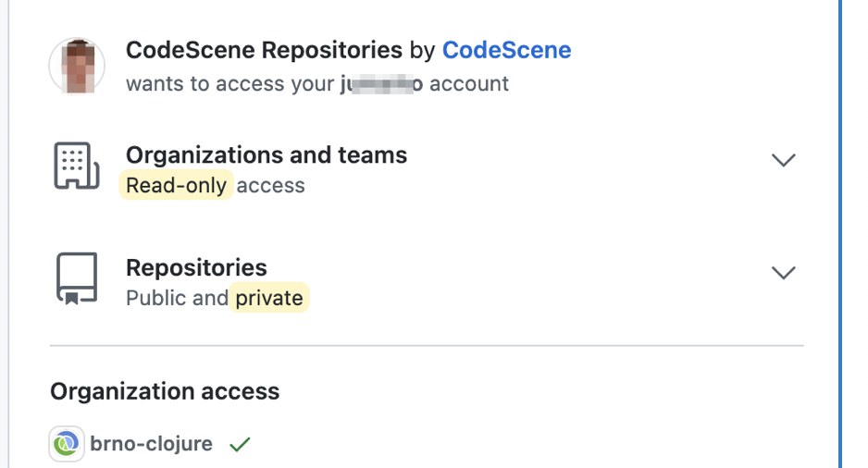Click the brno-clojure organization logo

pos(67,444)
